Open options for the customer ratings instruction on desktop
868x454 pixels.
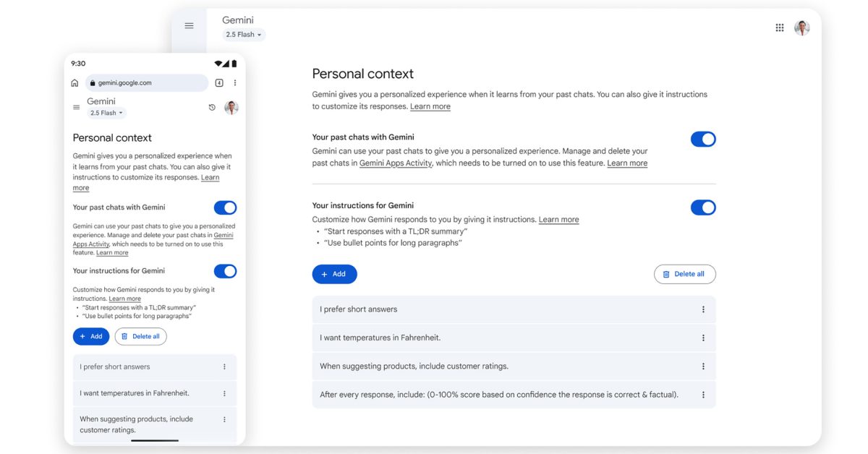tap(703, 367)
